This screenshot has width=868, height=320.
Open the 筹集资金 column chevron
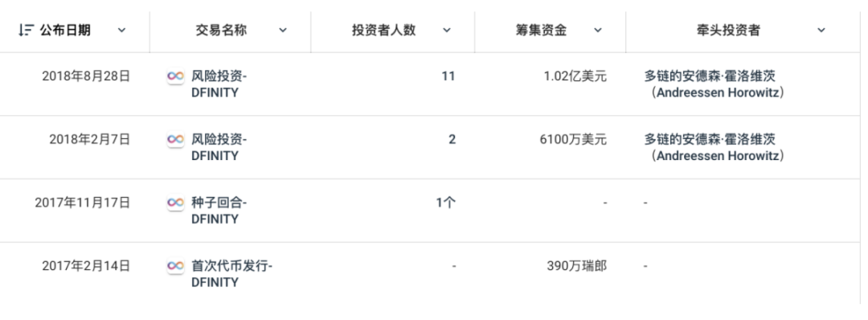[598, 31]
